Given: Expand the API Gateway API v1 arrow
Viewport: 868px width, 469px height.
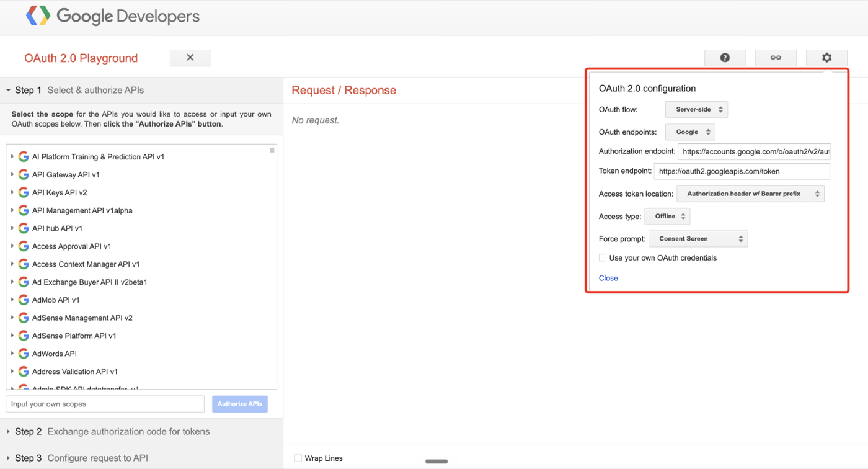Looking at the screenshot, I should pos(12,175).
